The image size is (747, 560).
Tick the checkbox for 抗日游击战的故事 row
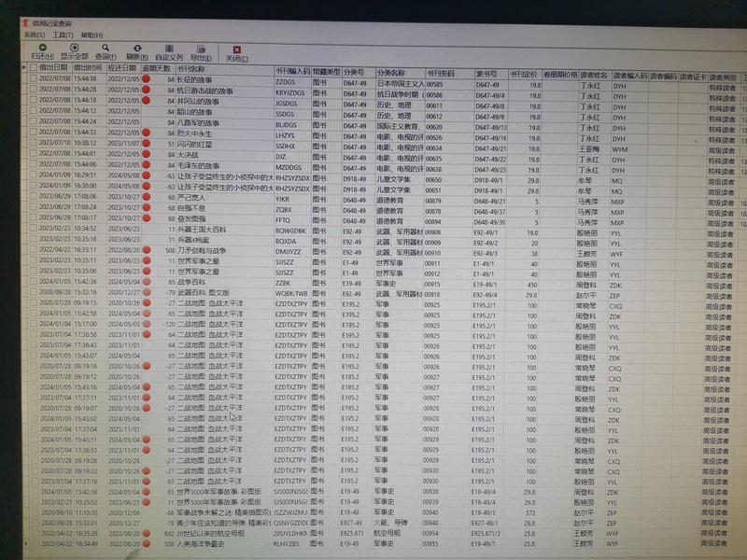point(34,89)
